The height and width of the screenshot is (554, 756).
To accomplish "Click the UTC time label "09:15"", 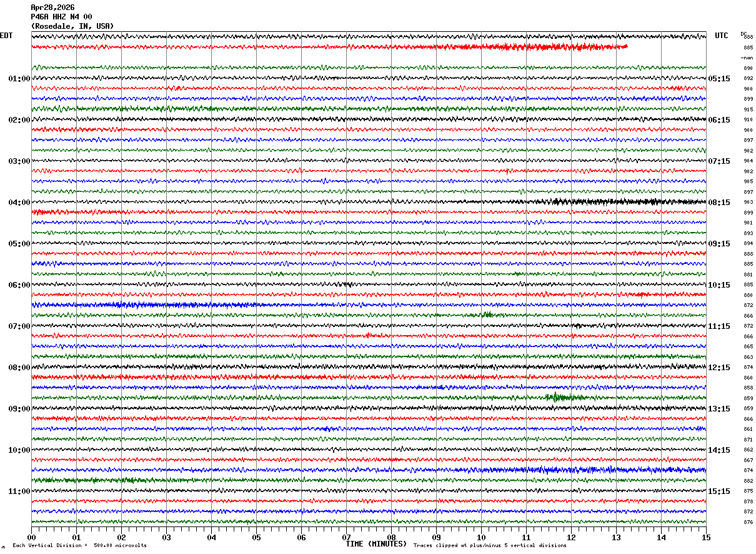I will pyautogui.click(x=719, y=244).
